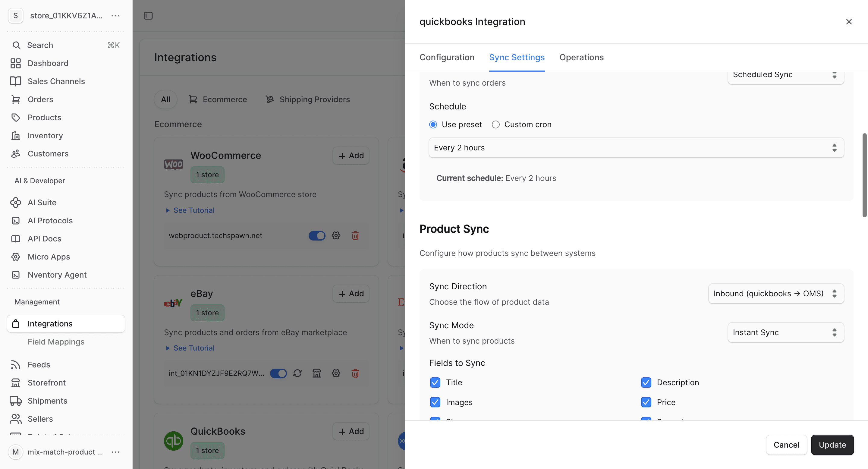Open Orders cart icon in sidebar
Image resolution: width=868 pixels, height=469 pixels.
pyautogui.click(x=15, y=99)
